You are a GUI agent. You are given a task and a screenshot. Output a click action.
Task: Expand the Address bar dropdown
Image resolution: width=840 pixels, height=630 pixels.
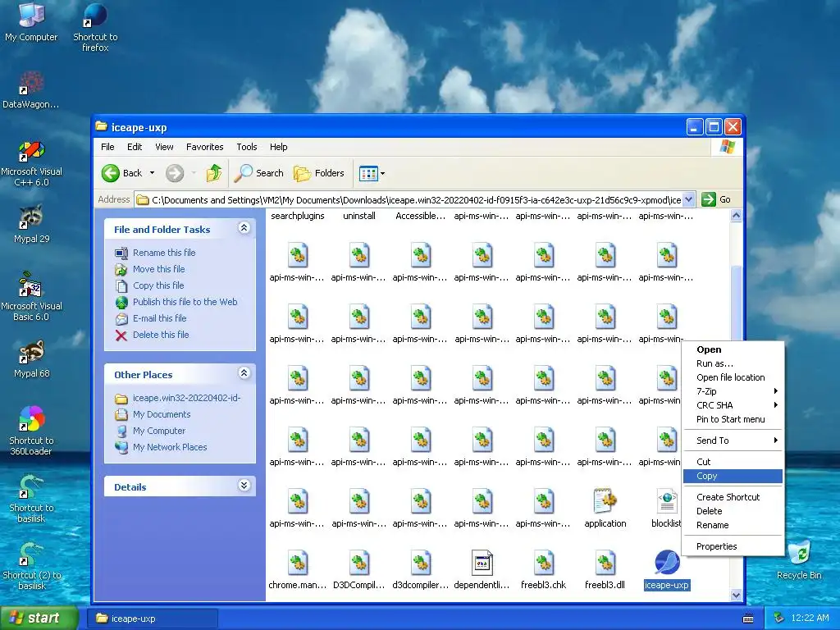point(689,200)
